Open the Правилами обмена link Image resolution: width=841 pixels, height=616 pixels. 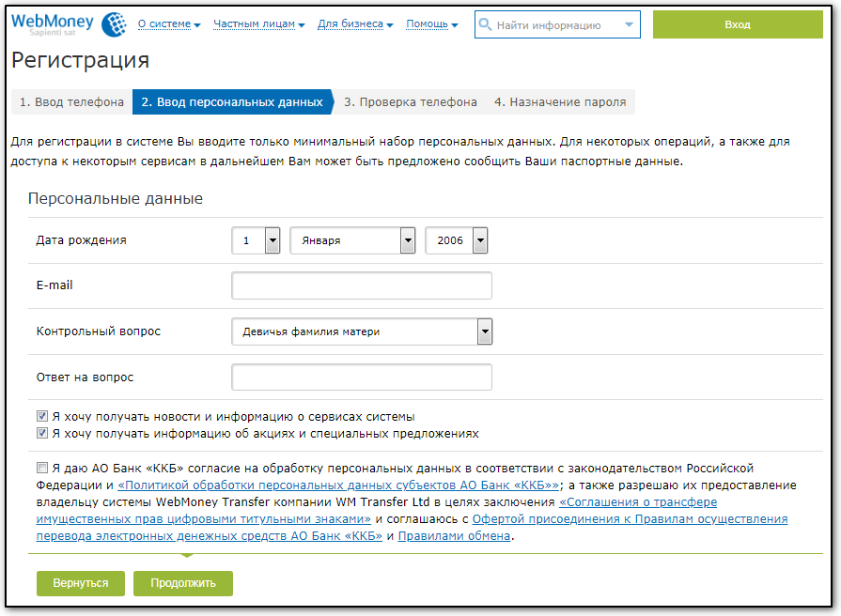coord(454,535)
